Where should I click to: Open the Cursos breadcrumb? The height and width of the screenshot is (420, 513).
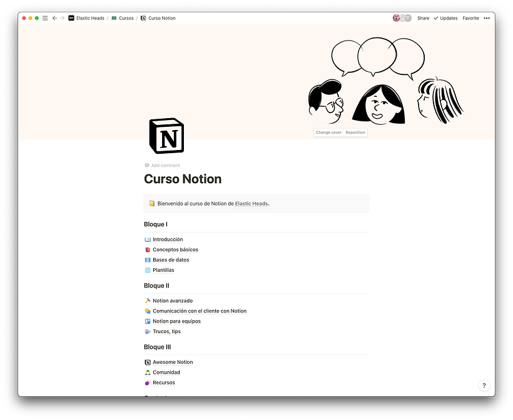(x=126, y=18)
